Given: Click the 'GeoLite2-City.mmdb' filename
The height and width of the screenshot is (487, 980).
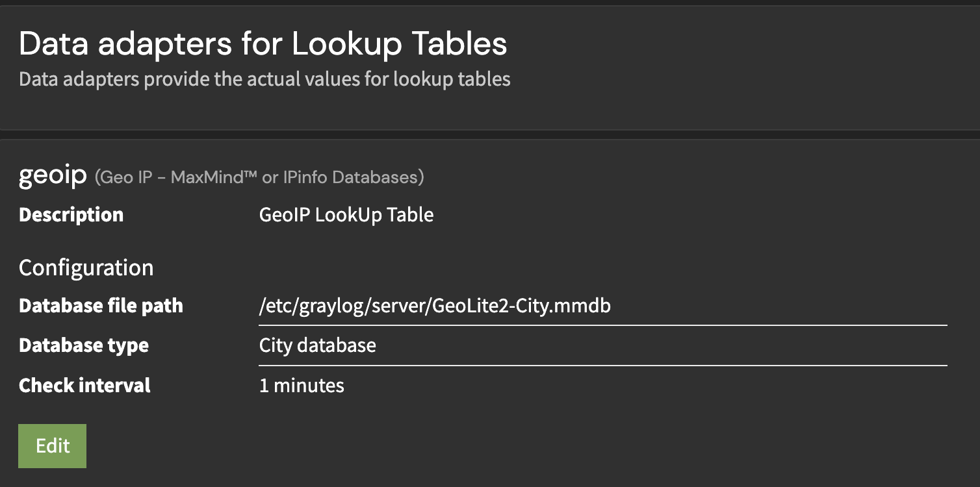Looking at the screenshot, I should click(x=519, y=306).
